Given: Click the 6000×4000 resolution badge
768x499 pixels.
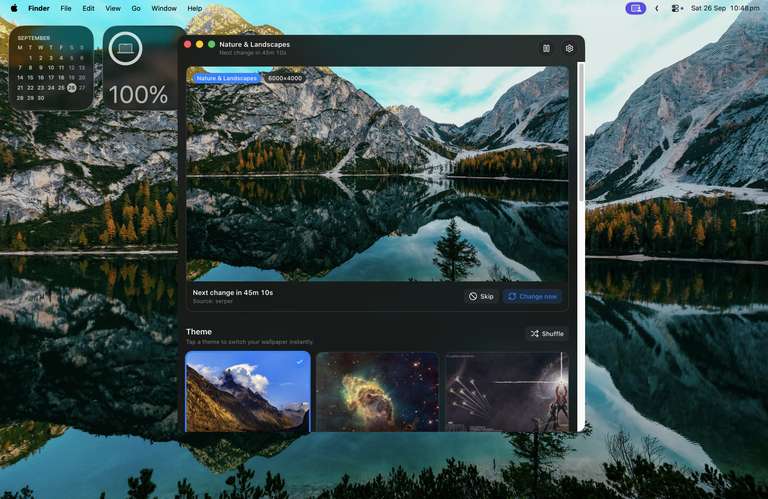Looking at the screenshot, I should 285,78.
